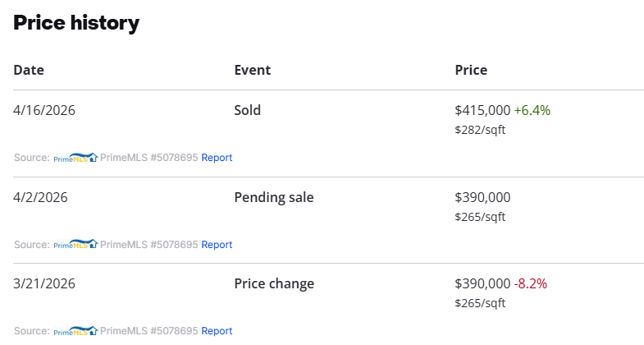This screenshot has height=345, width=644.
Task: Click the Sold event label
Action: pyautogui.click(x=247, y=110)
